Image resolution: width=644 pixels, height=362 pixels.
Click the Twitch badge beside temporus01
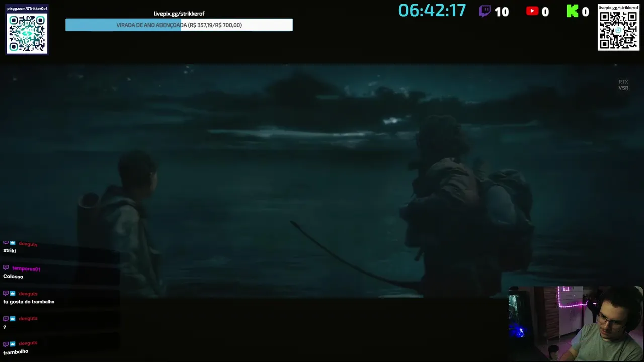(x=6, y=268)
